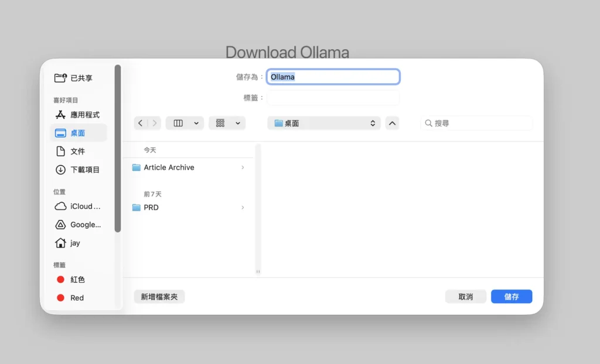Go forward with the right arrow button
The image size is (600, 364).
click(154, 123)
